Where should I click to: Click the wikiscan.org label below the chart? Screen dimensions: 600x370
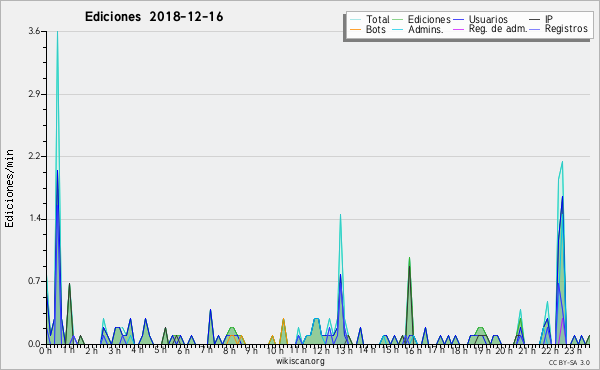point(300,361)
